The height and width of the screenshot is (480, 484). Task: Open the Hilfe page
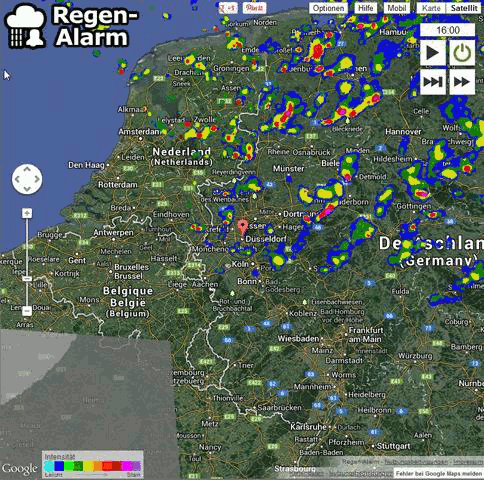tap(366, 8)
